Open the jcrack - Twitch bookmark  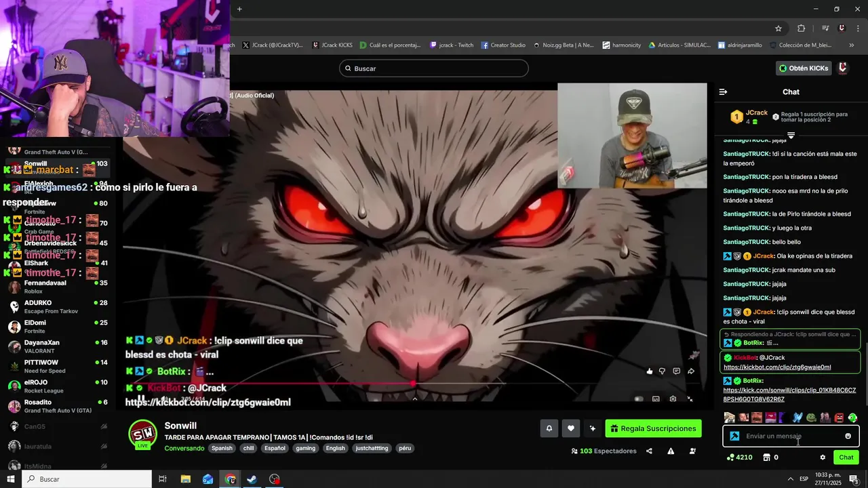pyautogui.click(x=452, y=45)
